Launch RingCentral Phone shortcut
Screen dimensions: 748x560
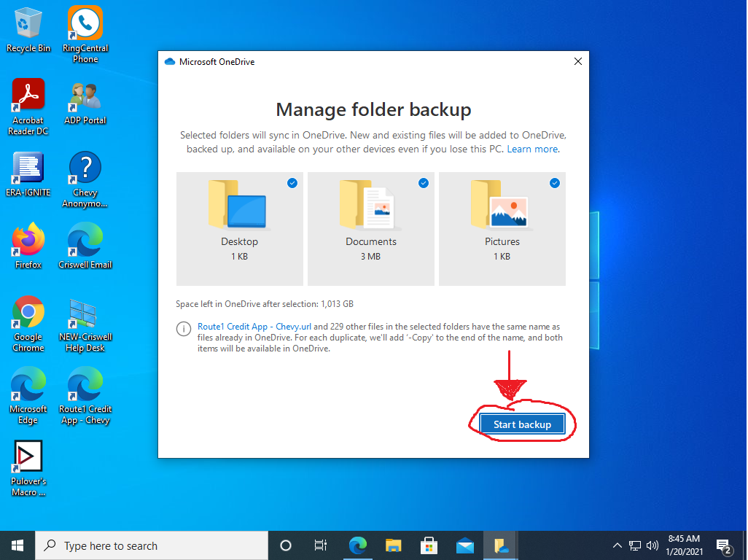[85, 34]
